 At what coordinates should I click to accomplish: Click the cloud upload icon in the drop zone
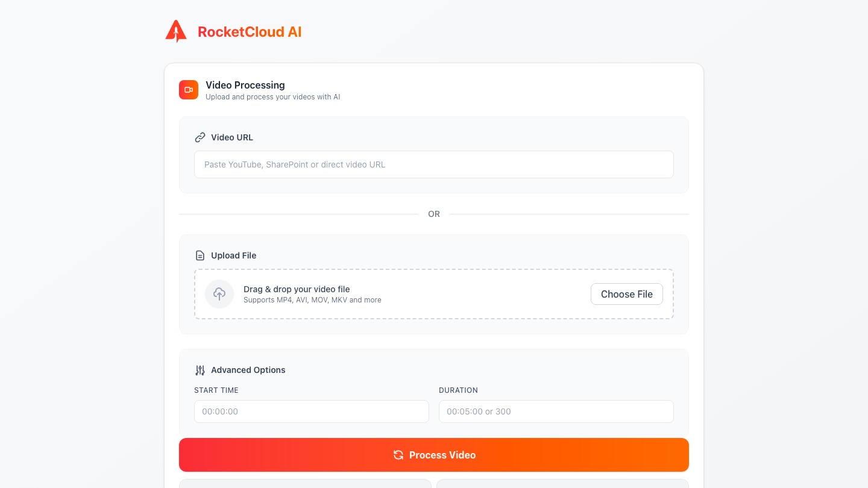pyautogui.click(x=219, y=294)
